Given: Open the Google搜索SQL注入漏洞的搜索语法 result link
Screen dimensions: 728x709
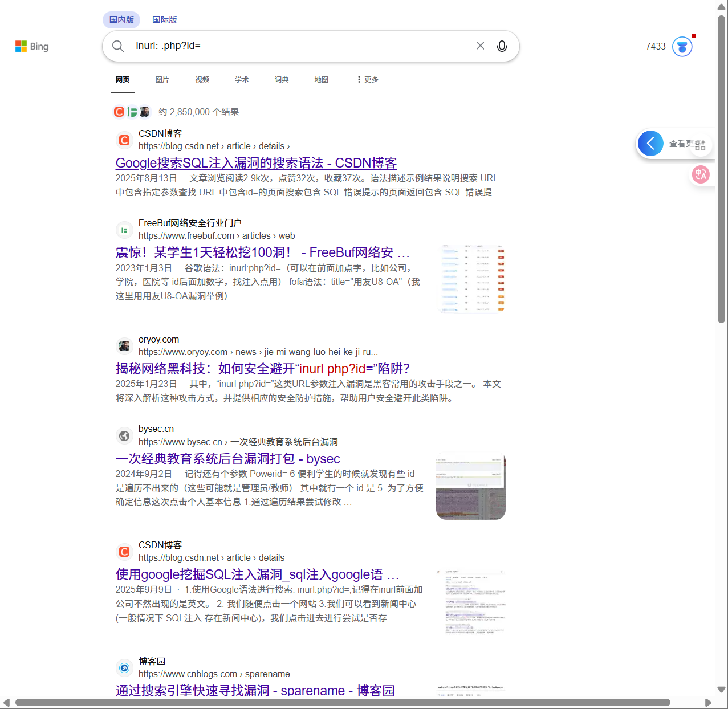Looking at the screenshot, I should tap(256, 163).
